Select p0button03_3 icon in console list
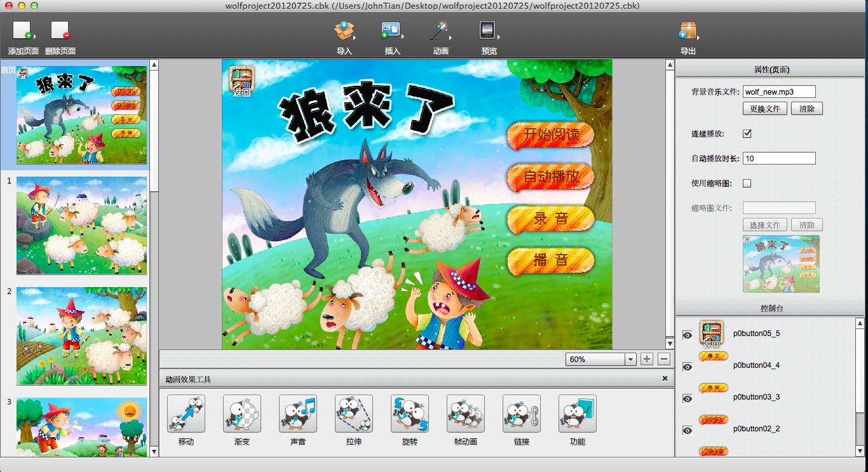Screen dimensions: 868x472 pyautogui.click(x=713, y=388)
